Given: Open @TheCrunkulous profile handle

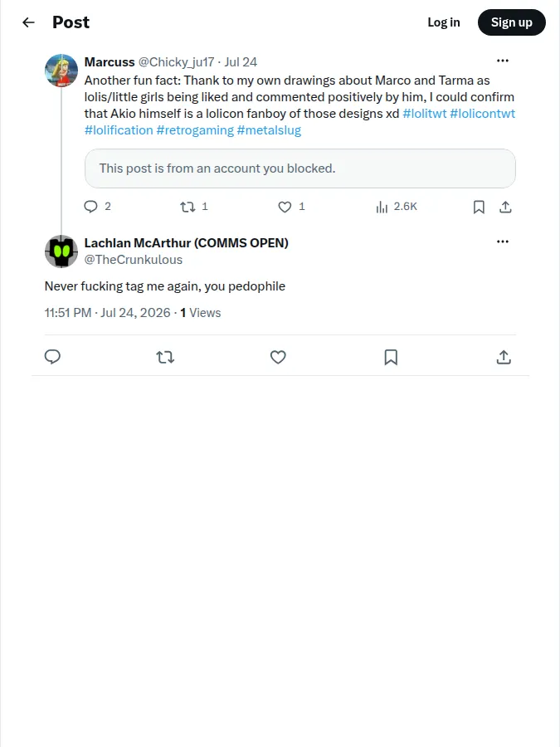Looking at the screenshot, I should pyautogui.click(x=134, y=260).
